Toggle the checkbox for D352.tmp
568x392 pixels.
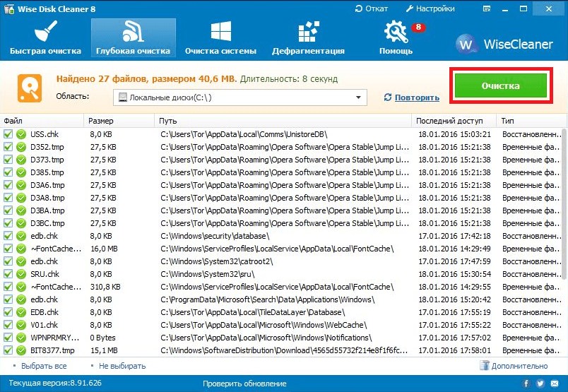(x=8, y=147)
